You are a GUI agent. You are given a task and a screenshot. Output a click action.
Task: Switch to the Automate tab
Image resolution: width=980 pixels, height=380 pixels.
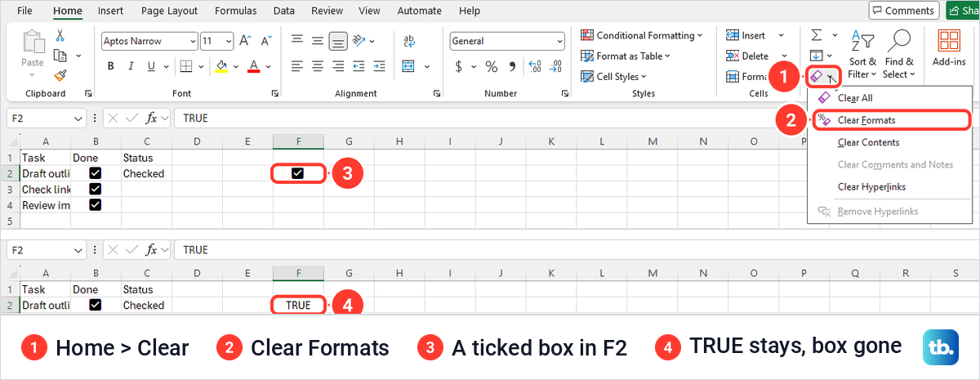pos(420,11)
